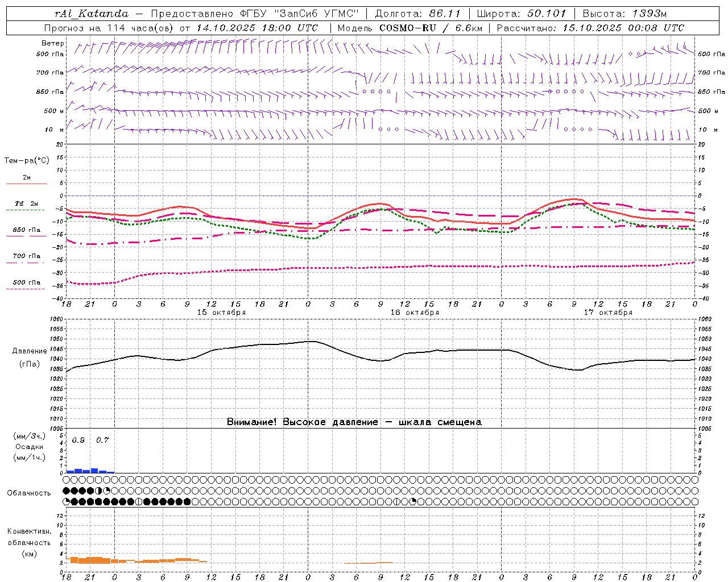Screen dimensions: 728x582
Task: Click -40 on the left temperature axis
Action: tap(59, 299)
